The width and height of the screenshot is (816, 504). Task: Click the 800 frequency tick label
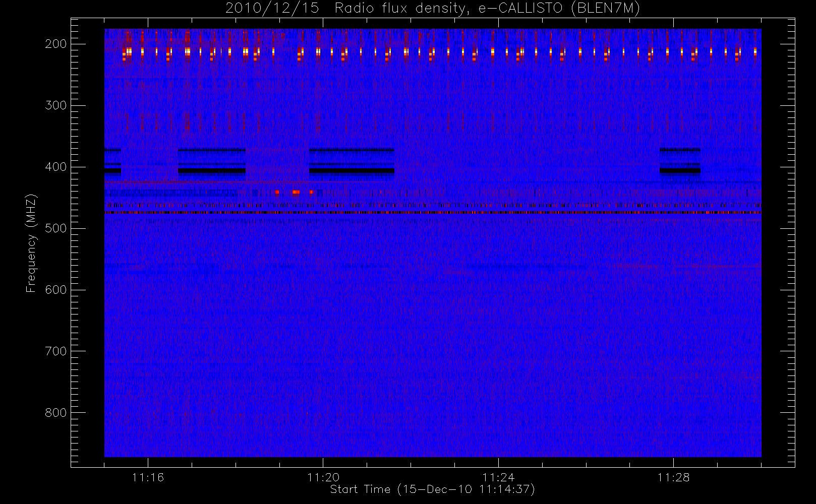point(56,413)
